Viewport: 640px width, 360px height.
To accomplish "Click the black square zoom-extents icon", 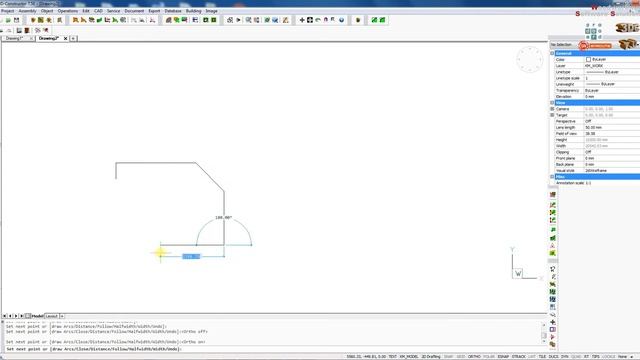I will click(310, 20).
